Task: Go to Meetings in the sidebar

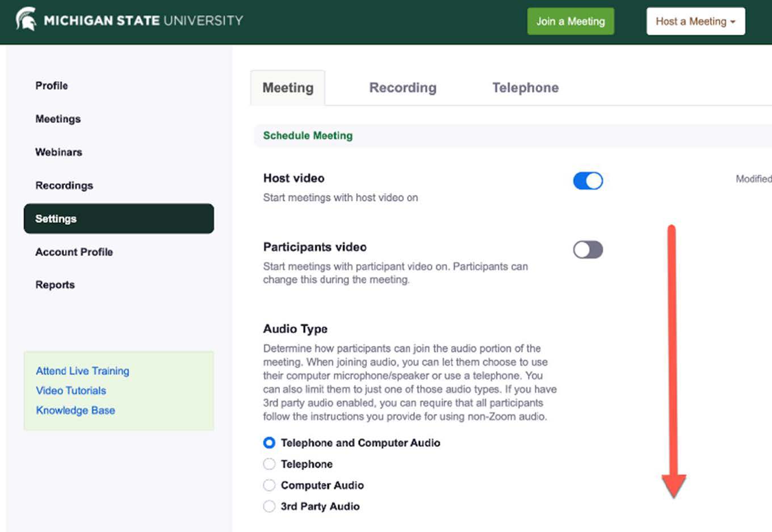Action: pyautogui.click(x=58, y=119)
